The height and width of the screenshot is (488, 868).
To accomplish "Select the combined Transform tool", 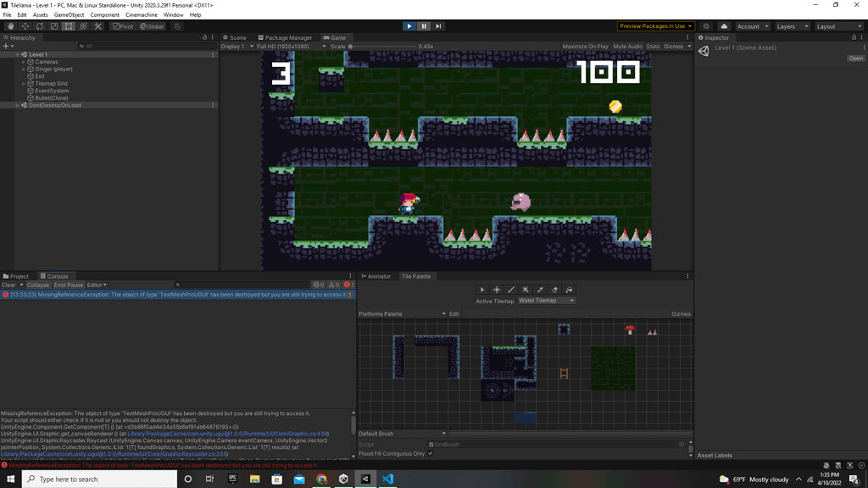I will pos(83,26).
